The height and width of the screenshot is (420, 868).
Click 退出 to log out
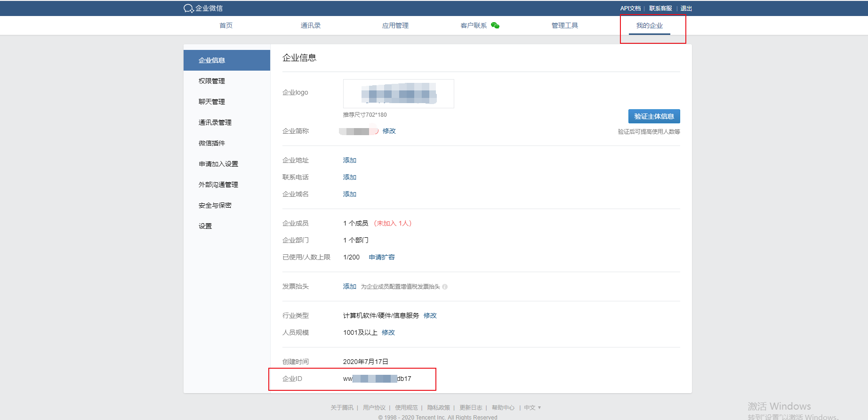tap(686, 8)
